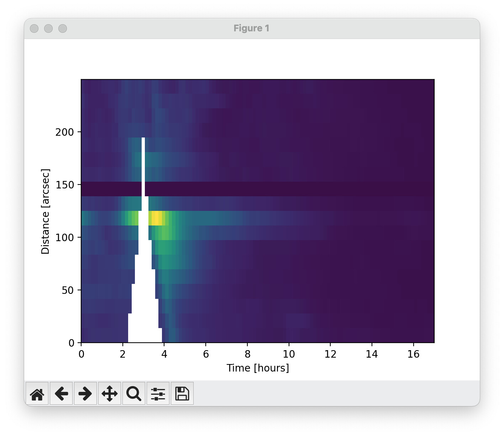Viewport: 504px width, 436px height.
Task: Save the figure to file
Action: (182, 394)
